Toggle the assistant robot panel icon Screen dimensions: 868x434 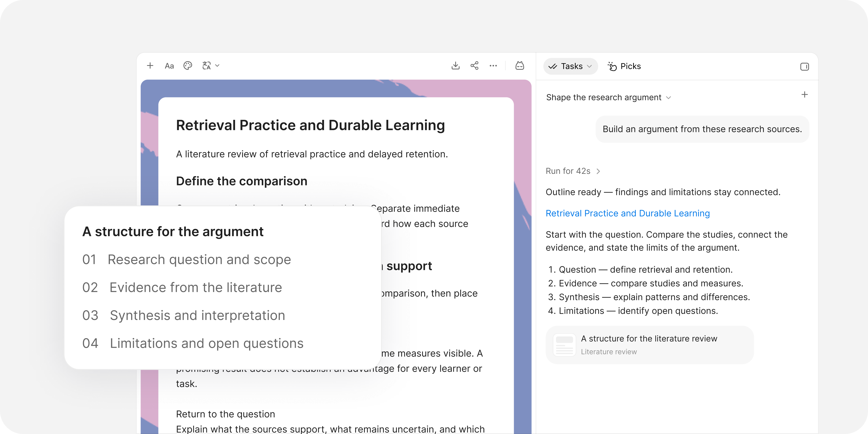tap(520, 65)
